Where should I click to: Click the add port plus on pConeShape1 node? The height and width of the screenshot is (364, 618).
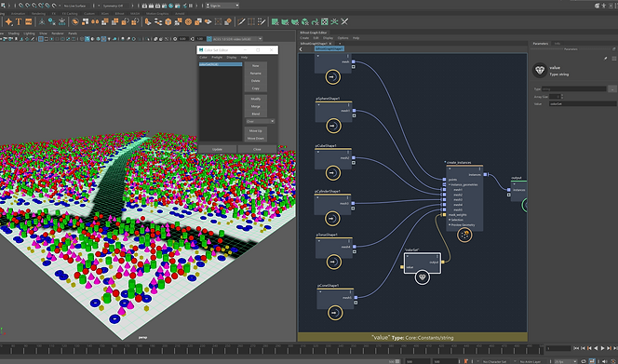pyautogui.click(x=356, y=303)
